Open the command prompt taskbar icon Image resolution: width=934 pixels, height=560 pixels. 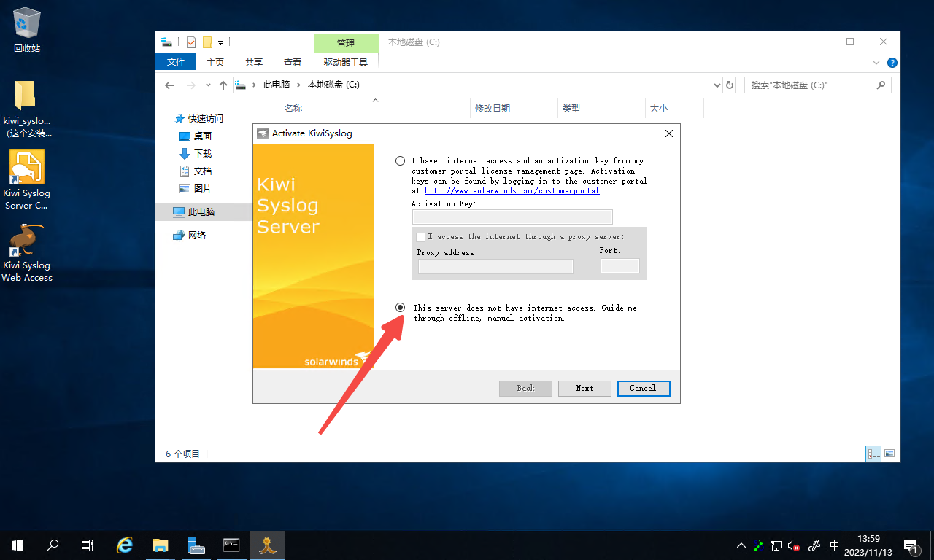tap(231, 545)
